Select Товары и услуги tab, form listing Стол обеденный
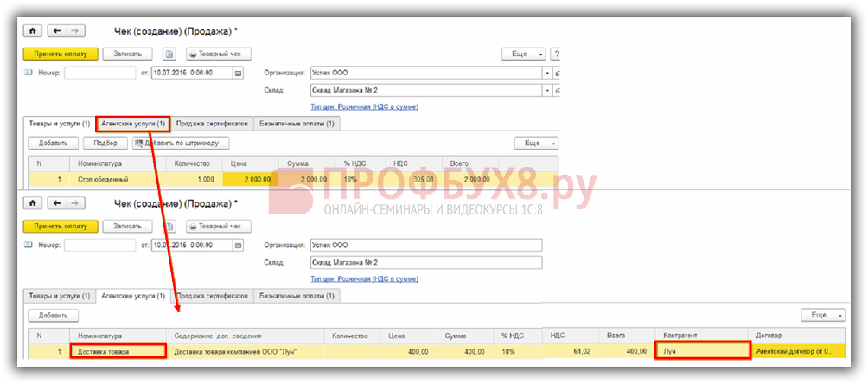Screen dimensions: 868x384 (x=60, y=125)
